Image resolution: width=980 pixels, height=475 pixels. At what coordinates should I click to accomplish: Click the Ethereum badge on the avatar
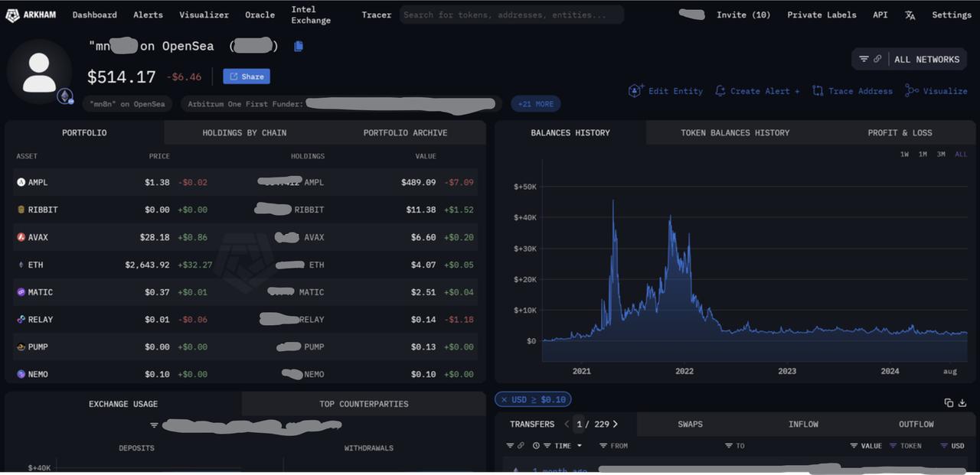click(x=65, y=96)
